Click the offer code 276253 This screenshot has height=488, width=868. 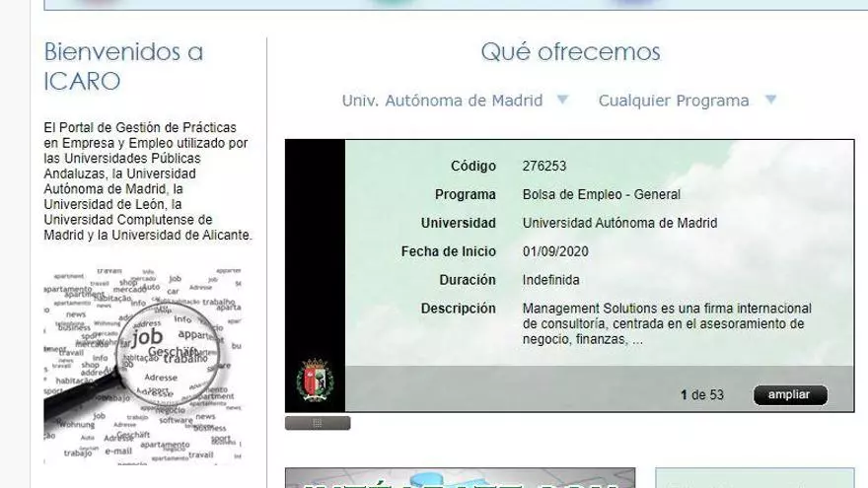click(x=544, y=167)
